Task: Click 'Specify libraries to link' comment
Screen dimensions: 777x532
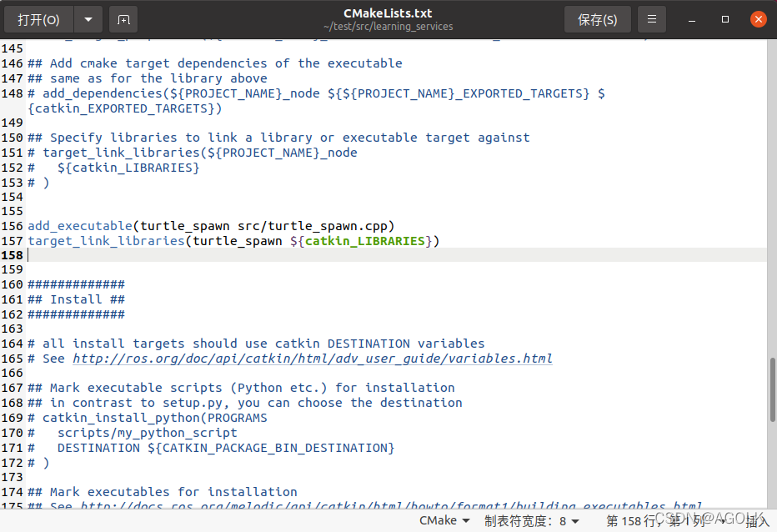Action: click(x=278, y=138)
